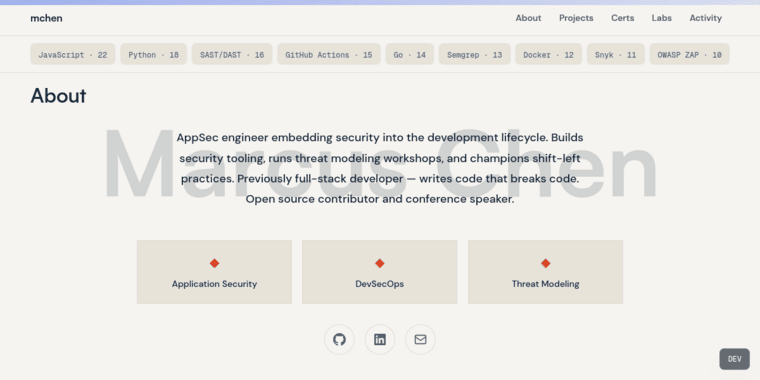
Task: Click the mchen site logo
Action: pos(46,18)
